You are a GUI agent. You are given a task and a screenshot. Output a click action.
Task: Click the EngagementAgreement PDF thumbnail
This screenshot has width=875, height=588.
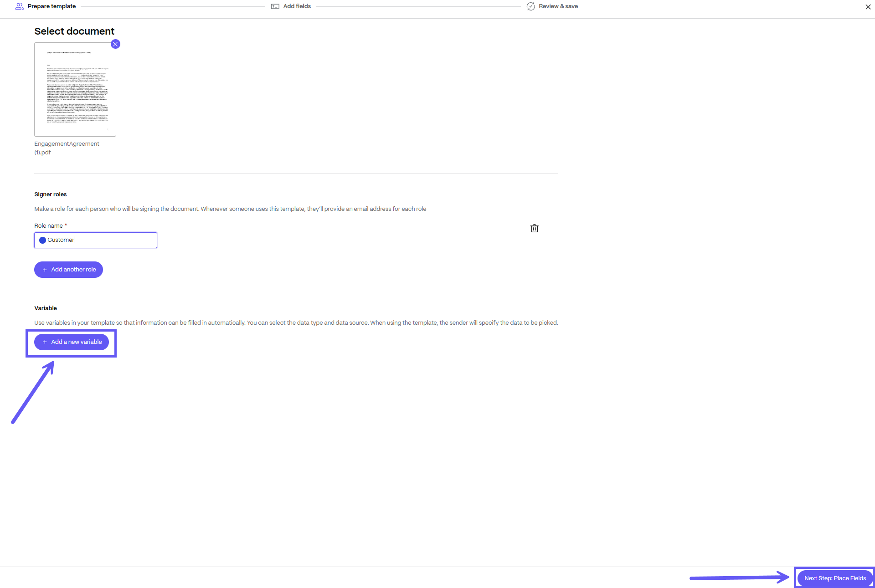(x=75, y=89)
